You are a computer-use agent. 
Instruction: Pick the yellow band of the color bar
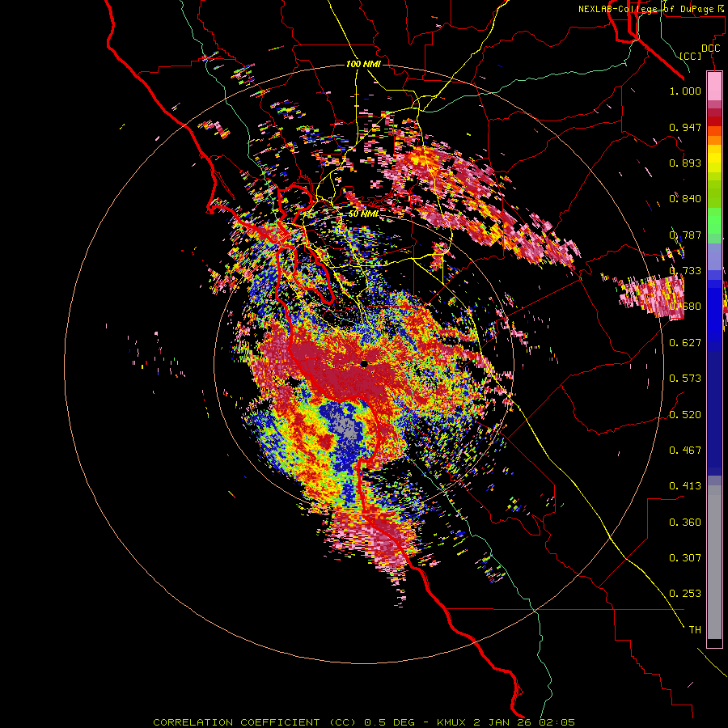714,159
